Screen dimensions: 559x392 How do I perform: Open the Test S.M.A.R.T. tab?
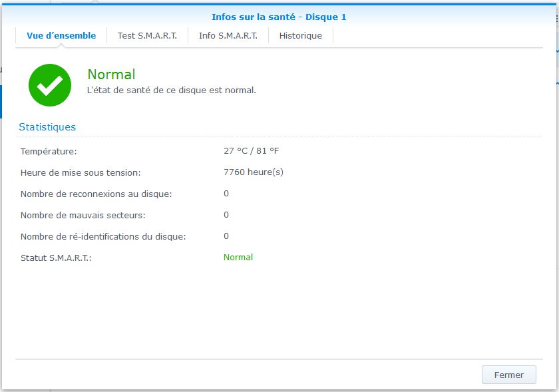click(147, 36)
